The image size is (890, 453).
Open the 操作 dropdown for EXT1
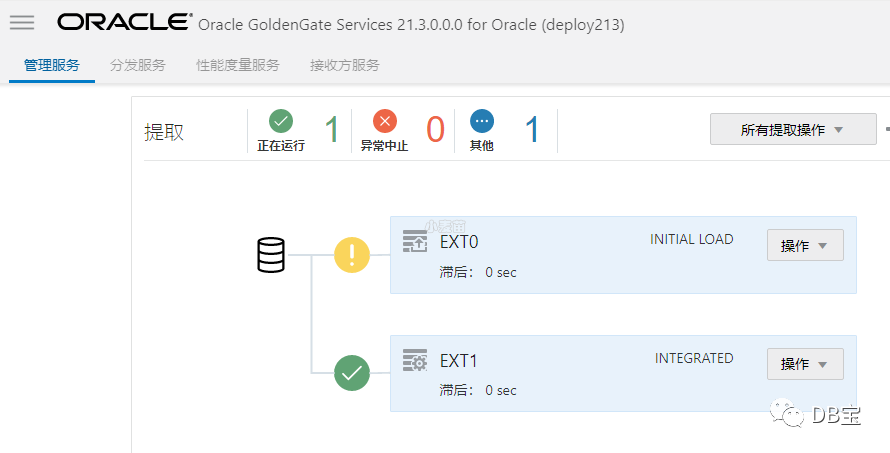(804, 364)
